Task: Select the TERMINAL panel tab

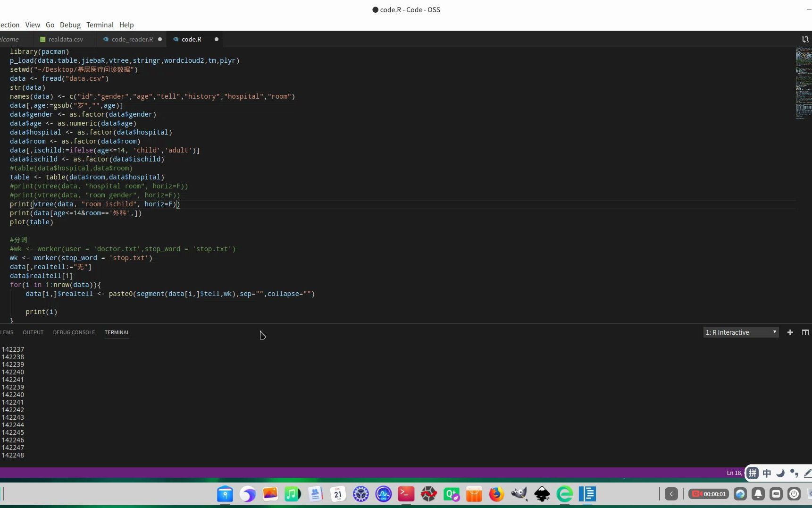Action: click(x=117, y=332)
